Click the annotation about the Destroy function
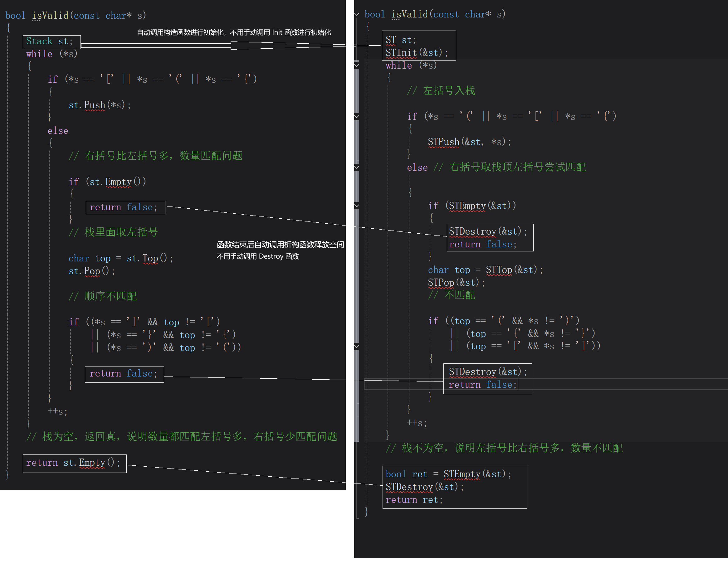The width and height of the screenshot is (728, 583). click(x=258, y=256)
